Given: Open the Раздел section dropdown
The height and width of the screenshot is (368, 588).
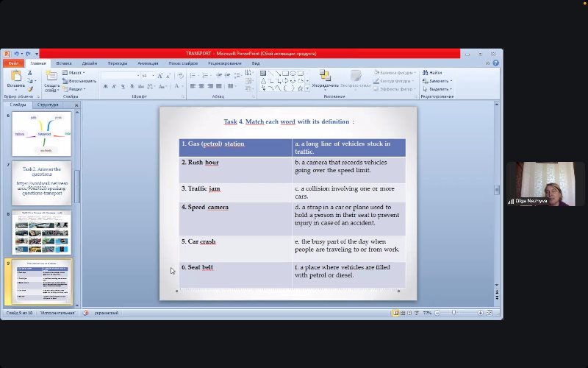Looking at the screenshot, I should click(x=74, y=89).
